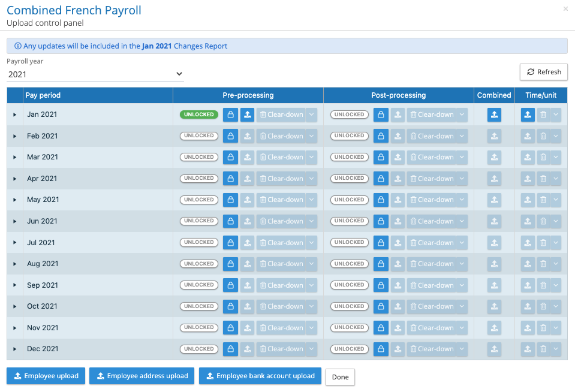Viewport: 575px width, 392px height.
Task: Click the Refresh button
Action: (543, 72)
